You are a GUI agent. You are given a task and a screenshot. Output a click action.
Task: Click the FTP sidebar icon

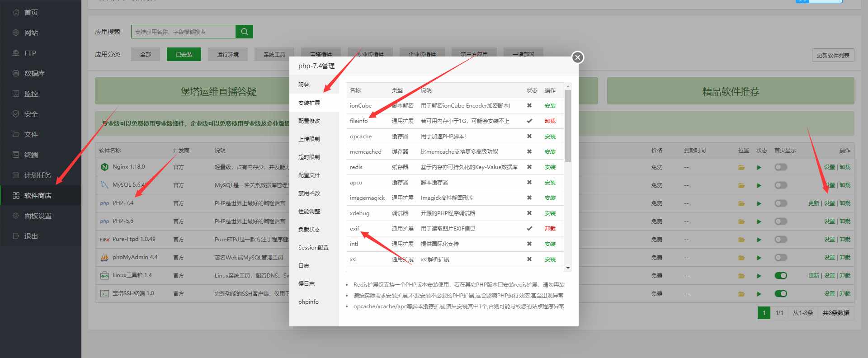tap(16, 53)
